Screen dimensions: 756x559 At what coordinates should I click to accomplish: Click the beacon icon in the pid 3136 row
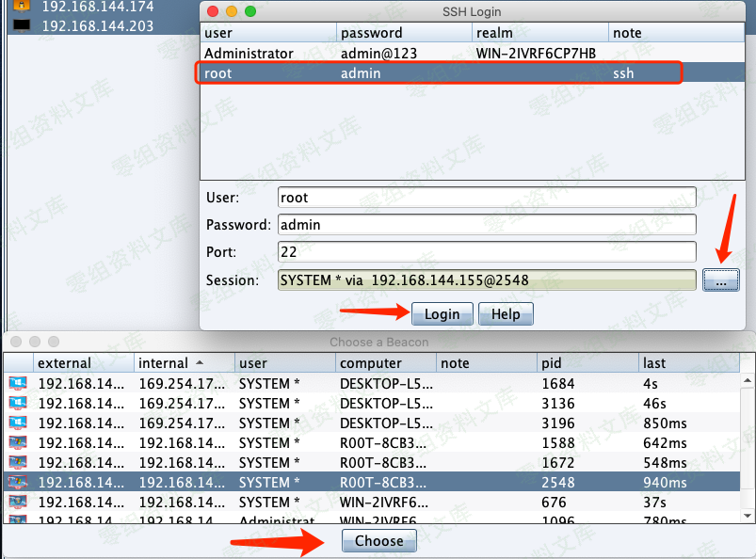coord(17,403)
